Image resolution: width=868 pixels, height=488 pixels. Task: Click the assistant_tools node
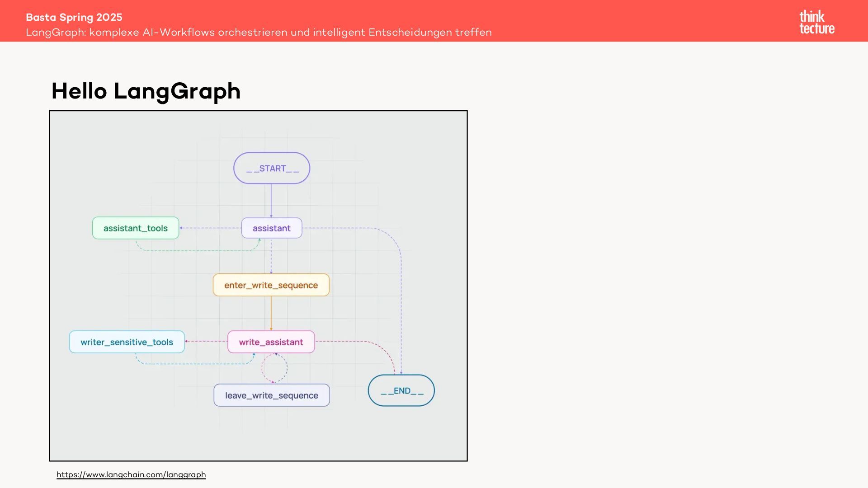136,228
